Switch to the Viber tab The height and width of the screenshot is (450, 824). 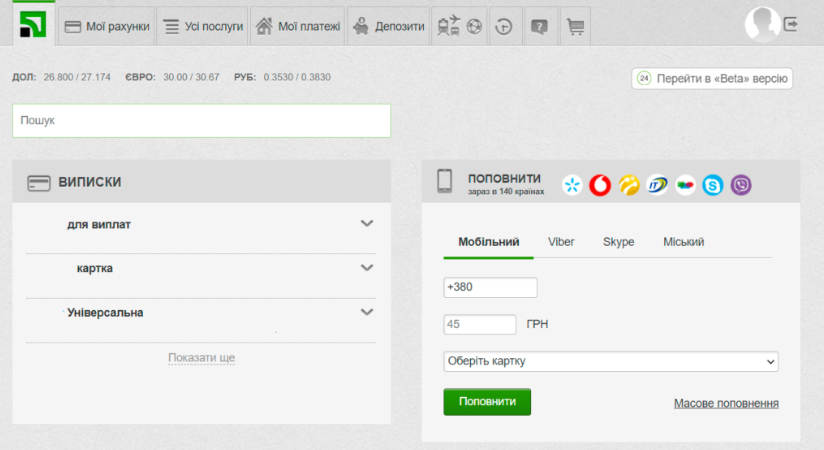561,242
